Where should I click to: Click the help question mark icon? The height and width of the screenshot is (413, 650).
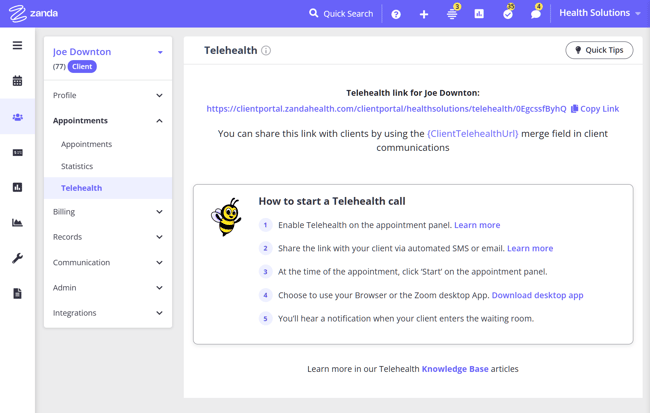[396, 14]
